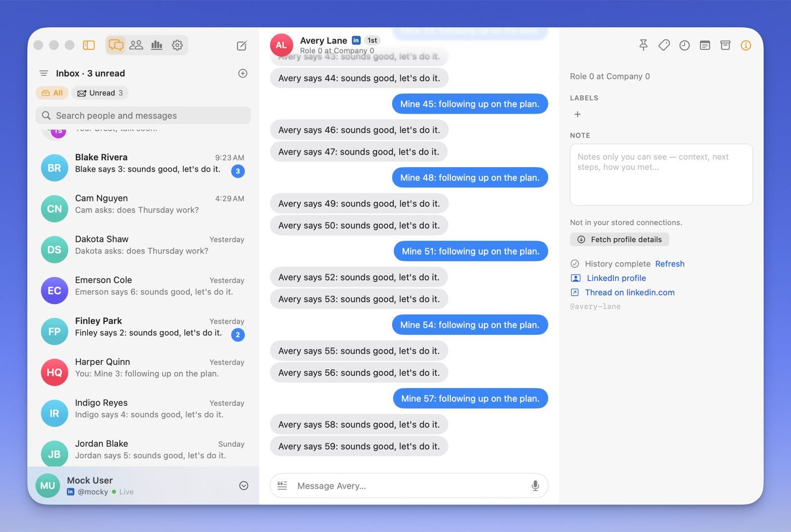The image size is (791, 532).
Task: Set a reminder with the clock icon
Action: [685, 45]
